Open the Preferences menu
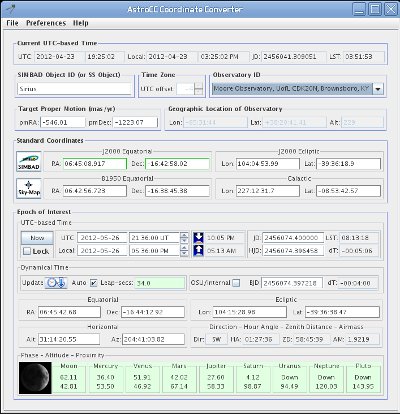Screen dimensions: 400x414 [46, 23]
